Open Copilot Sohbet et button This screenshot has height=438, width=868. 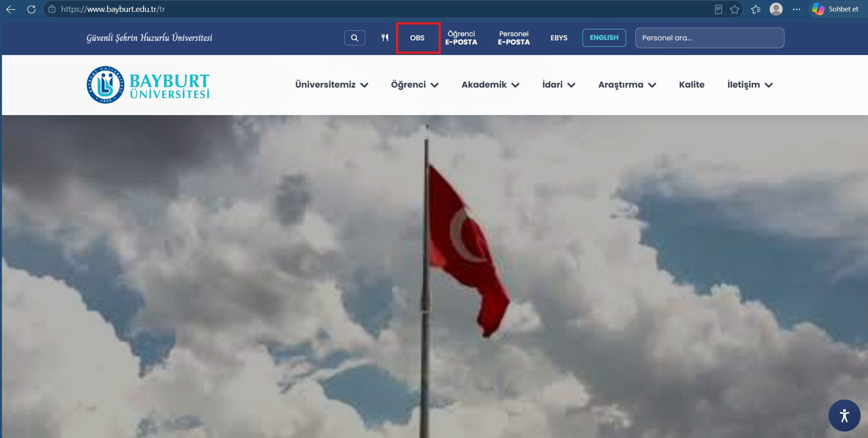tap(835, 9)
